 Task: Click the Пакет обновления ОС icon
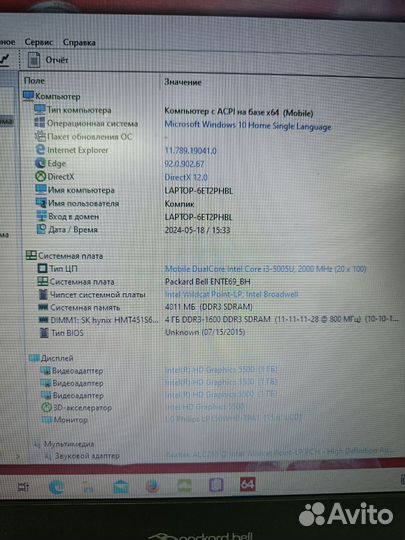(x=40, y=136)
